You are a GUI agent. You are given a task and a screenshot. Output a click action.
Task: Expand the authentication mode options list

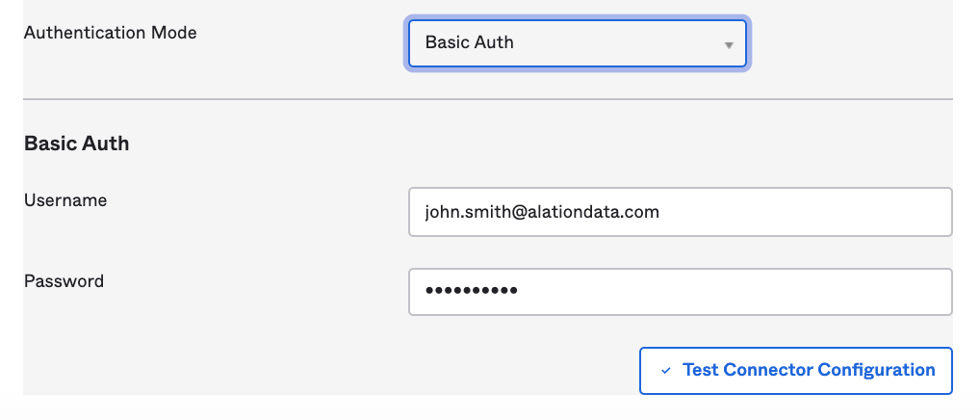[577, 43]
